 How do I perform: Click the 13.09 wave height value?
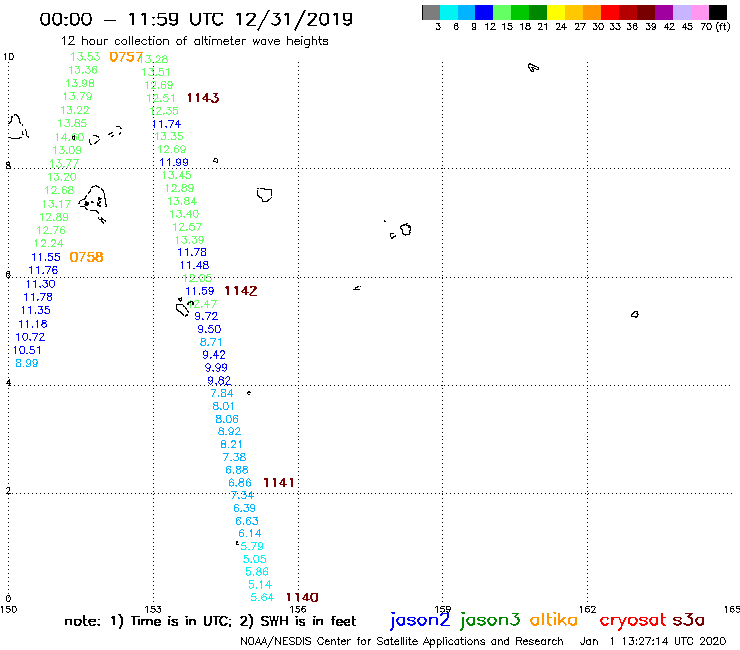click(x=67, y=150)
